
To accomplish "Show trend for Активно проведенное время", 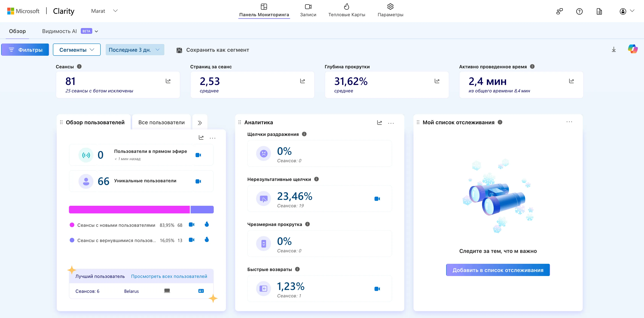I will [571, 81].
